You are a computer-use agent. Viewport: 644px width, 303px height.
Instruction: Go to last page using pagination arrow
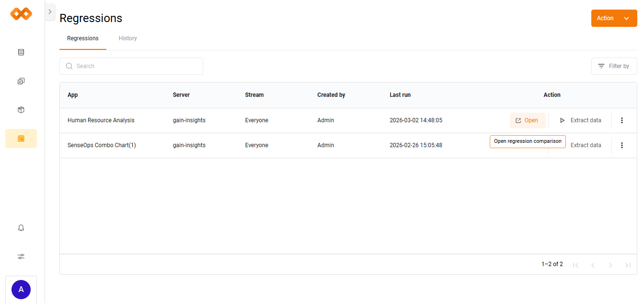point(628,264)
